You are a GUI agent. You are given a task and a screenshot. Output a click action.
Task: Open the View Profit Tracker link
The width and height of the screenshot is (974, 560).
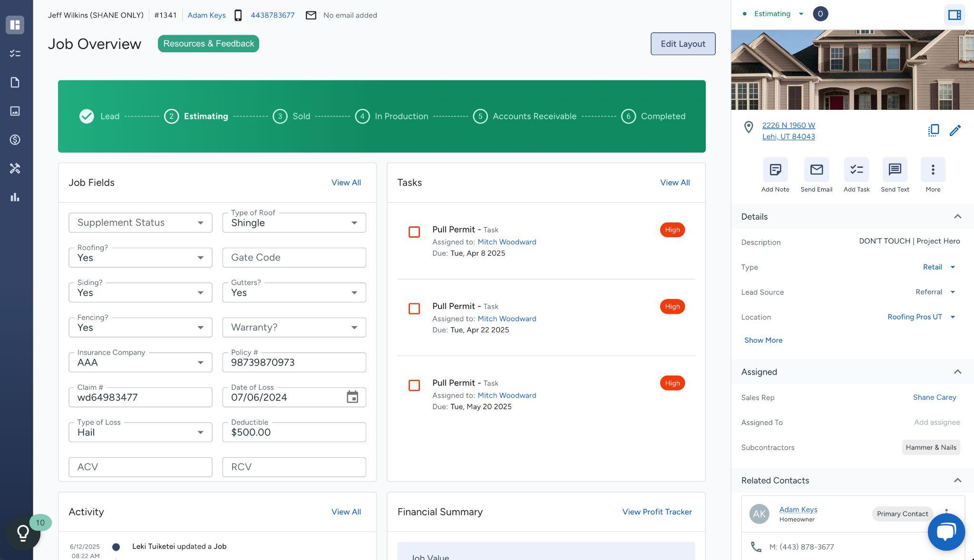pos(657,512)
